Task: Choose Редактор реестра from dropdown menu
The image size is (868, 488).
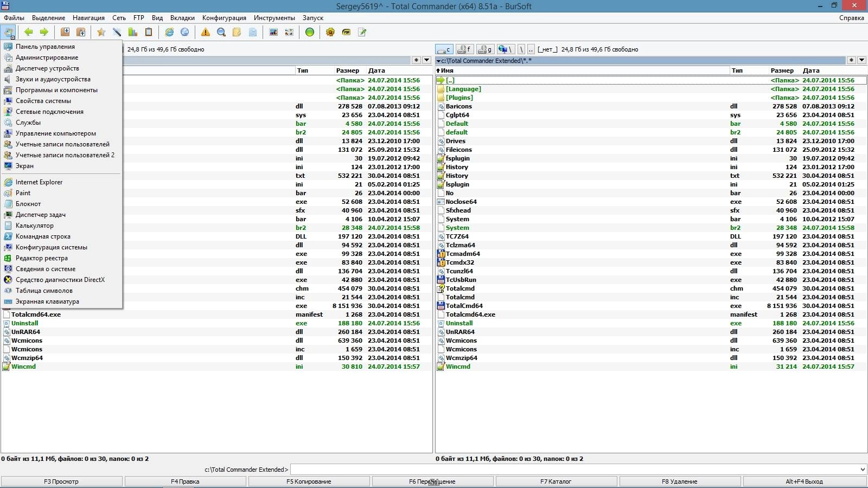Action: click(x=61, y=258)
